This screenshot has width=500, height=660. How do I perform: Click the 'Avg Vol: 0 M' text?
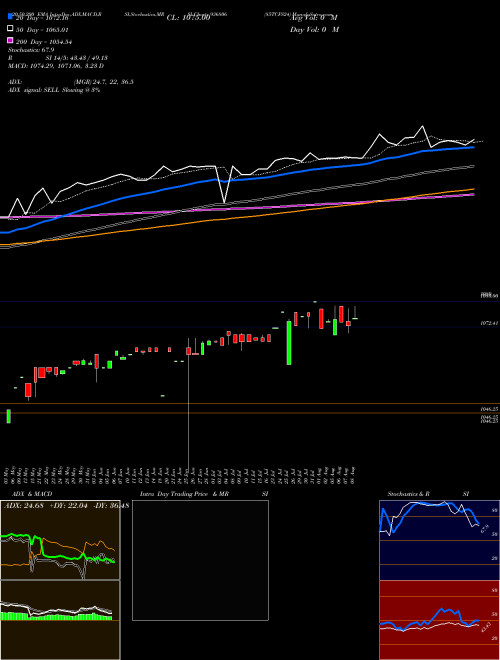[314, 18]
